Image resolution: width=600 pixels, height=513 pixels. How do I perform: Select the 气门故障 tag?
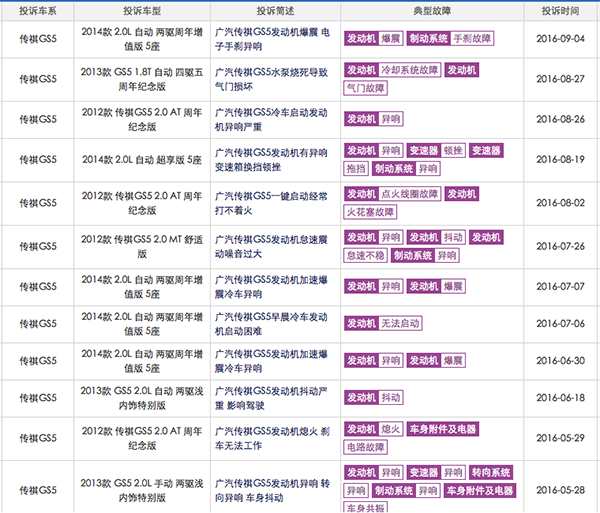click(x=365, y=88)
